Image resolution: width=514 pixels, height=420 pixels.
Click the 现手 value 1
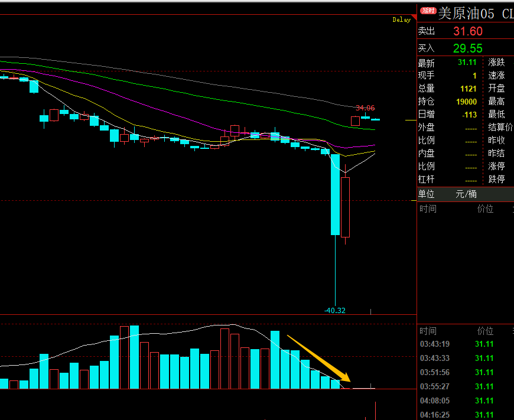(x=474, y=76)
